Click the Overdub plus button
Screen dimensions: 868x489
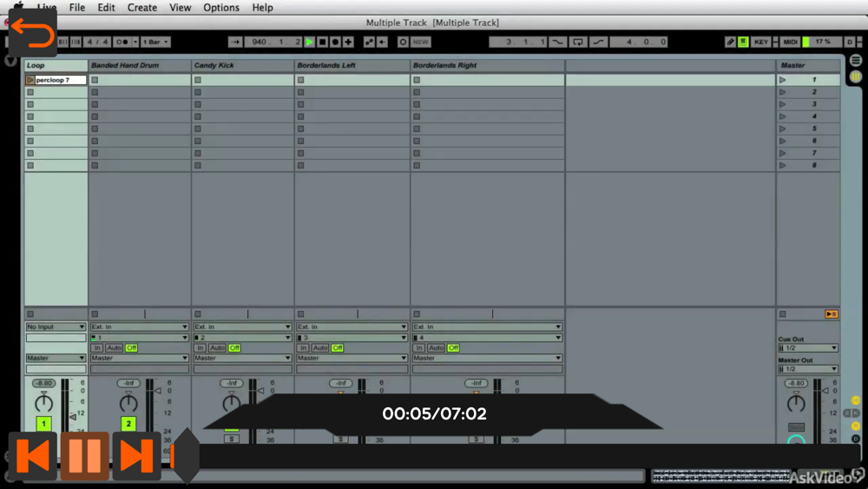[348, 42]
